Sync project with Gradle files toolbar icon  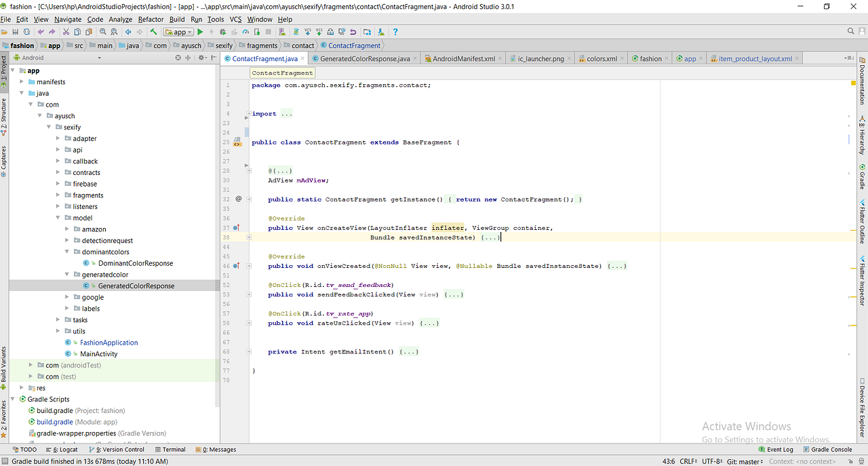[296, 31]
